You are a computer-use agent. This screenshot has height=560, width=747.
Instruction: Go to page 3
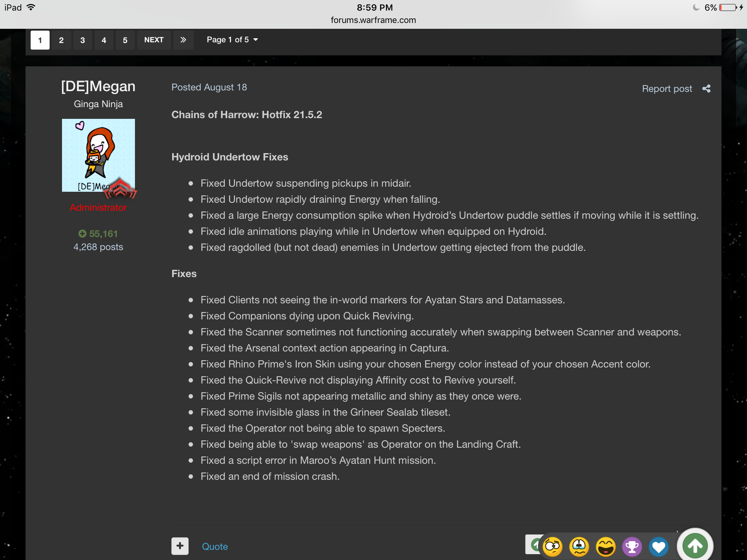[82, 40]
